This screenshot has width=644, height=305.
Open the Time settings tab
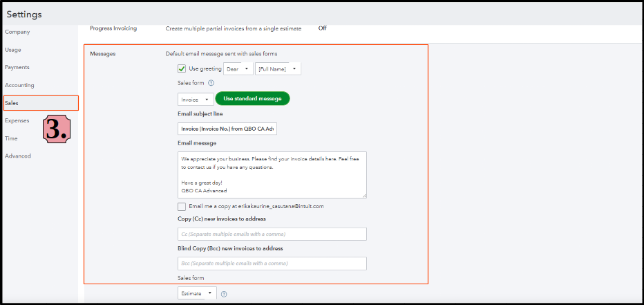[x=12, y=138]
